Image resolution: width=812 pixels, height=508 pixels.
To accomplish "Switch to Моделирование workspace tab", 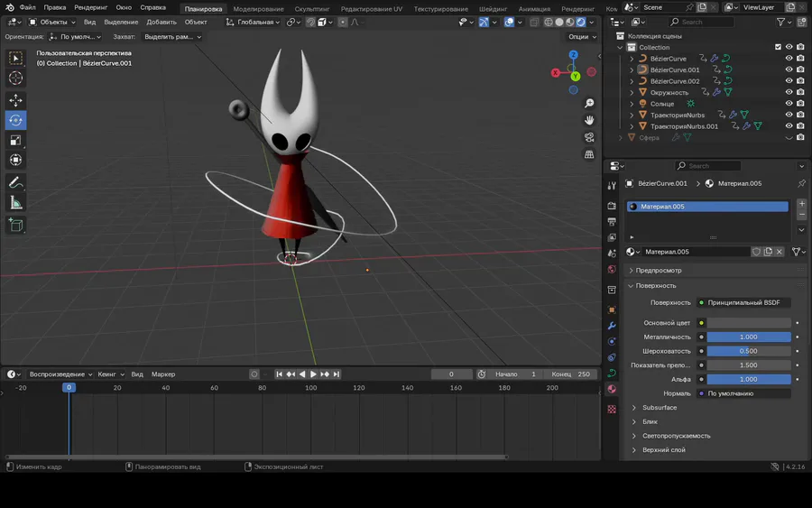I will 258,9.
